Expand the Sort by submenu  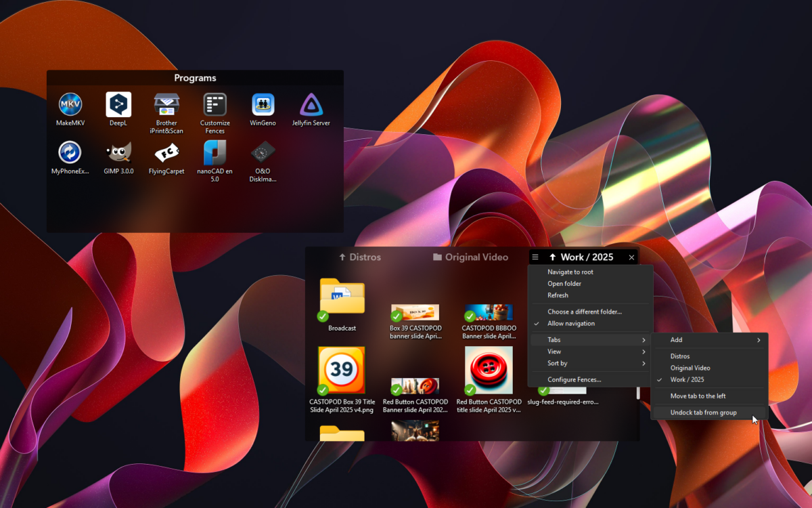(x=556, y=363)
